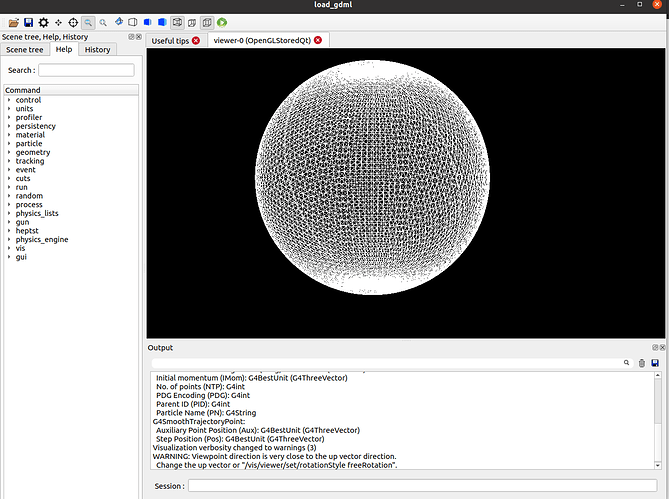Close the viewer-0 tab
The height and width of the screenshot is (499, 669).
(318, 40)
